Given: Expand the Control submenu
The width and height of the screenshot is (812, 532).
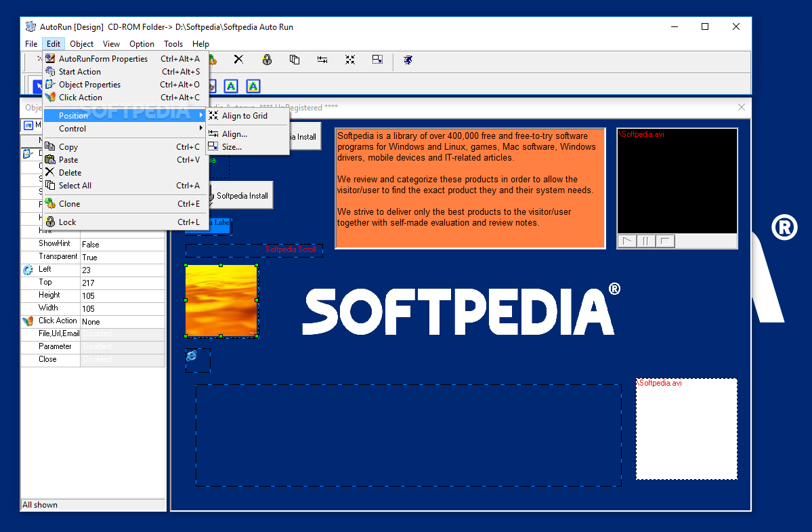Looking at the screenshot, I should click(126, 129).
